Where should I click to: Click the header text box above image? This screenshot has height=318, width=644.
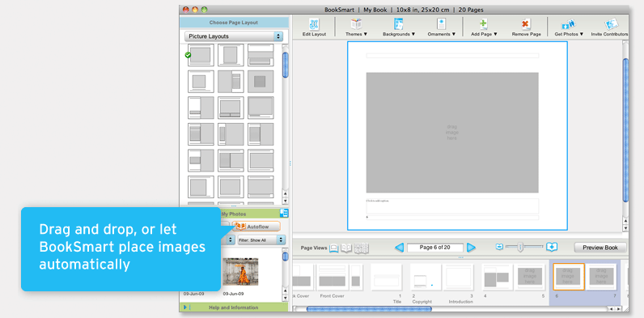pos(452,56)
